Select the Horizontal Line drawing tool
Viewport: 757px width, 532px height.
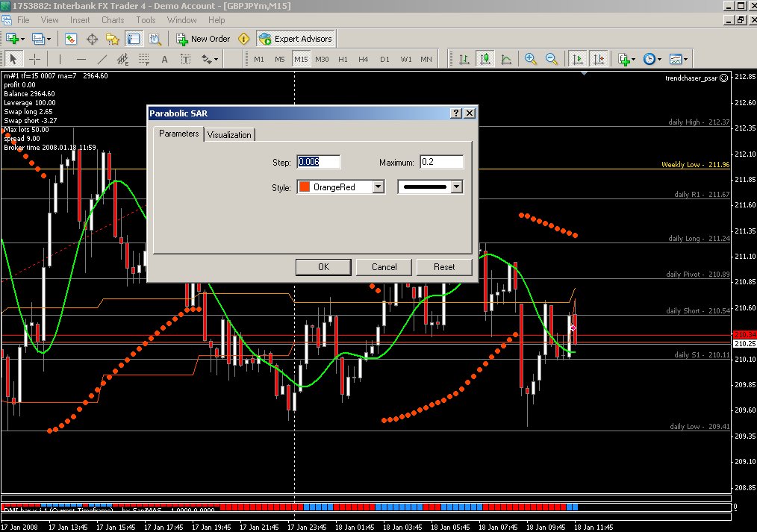pos(81,60)
